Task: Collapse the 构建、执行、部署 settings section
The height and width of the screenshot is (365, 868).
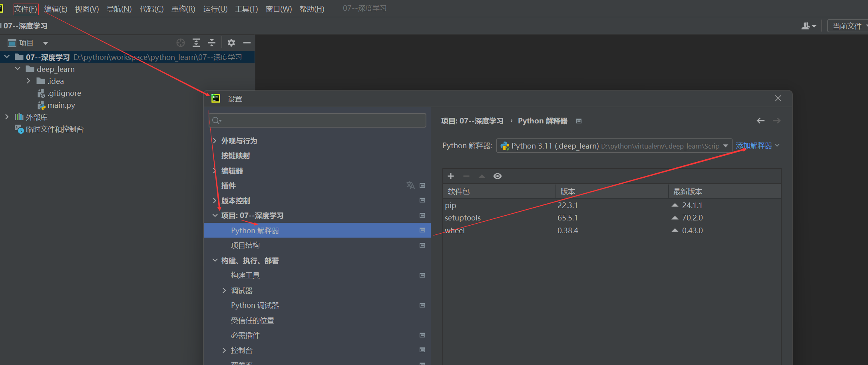Action: click(215, 260)
